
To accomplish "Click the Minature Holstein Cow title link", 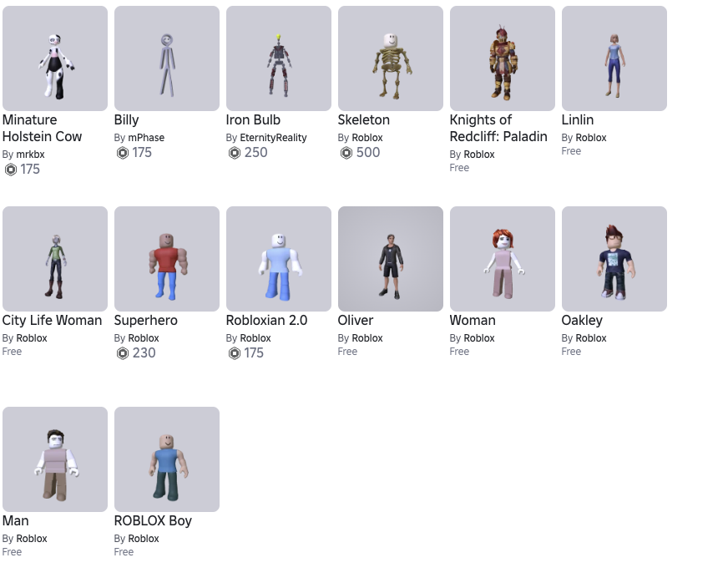I will pos(42,129).
